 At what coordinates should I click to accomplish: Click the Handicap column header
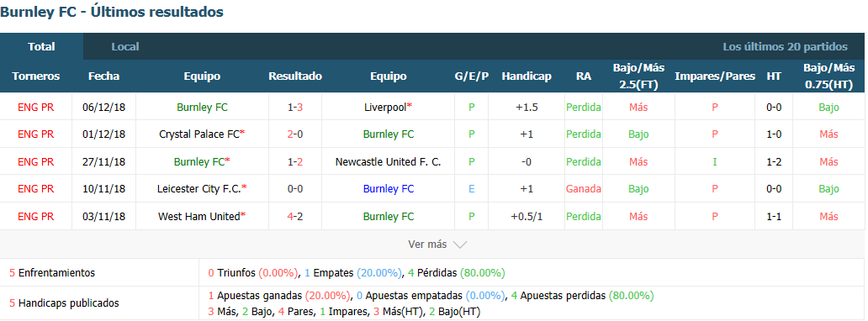click(x=527, y=76)
